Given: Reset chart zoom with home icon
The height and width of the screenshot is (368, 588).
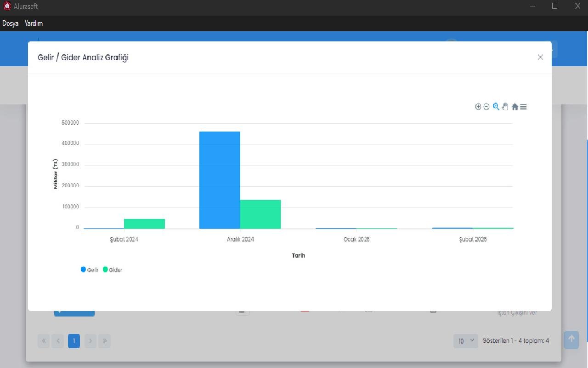Looking at the screenshot, I should pyautogui.click(x=514, y=107).
